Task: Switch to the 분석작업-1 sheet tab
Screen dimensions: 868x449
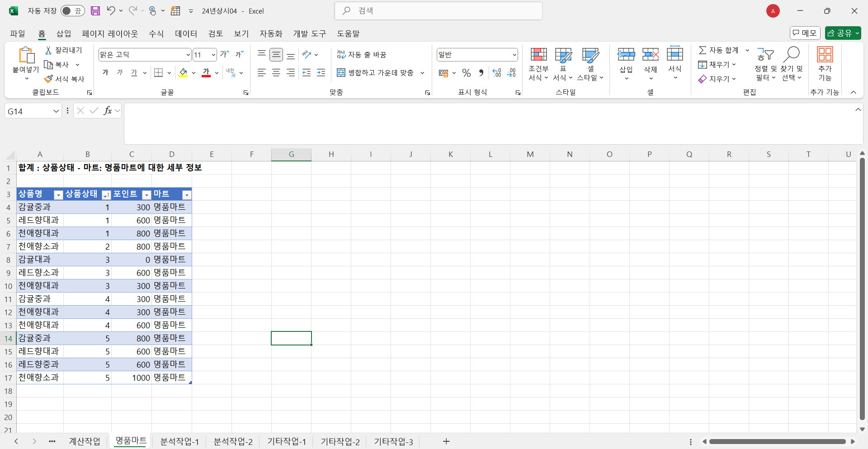Action: 179,441
